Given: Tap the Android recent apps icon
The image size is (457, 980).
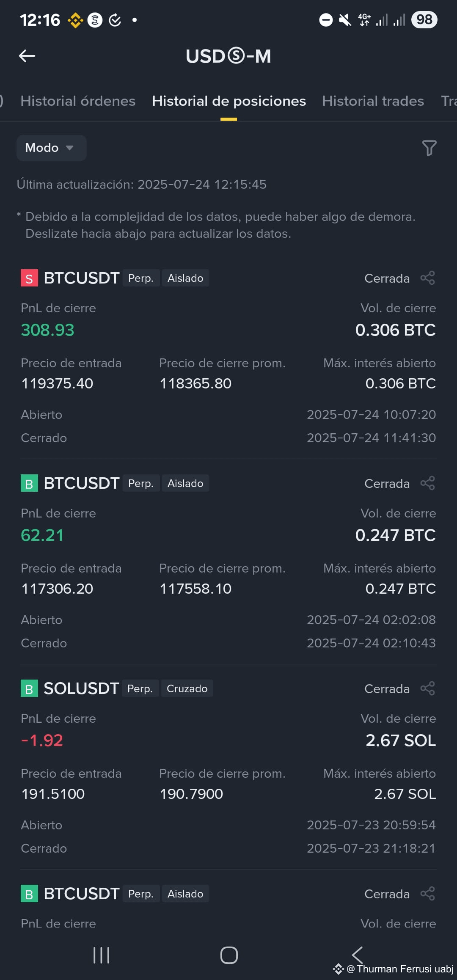Looking at the screenshot, I should pyautogui.click(x=101, y=955).
